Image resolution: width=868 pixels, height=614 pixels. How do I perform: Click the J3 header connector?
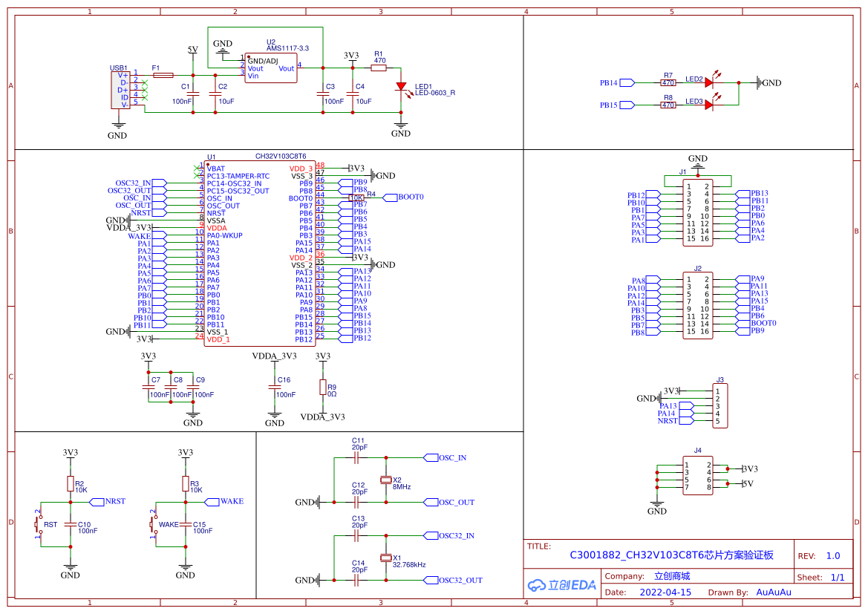[720, 406]
